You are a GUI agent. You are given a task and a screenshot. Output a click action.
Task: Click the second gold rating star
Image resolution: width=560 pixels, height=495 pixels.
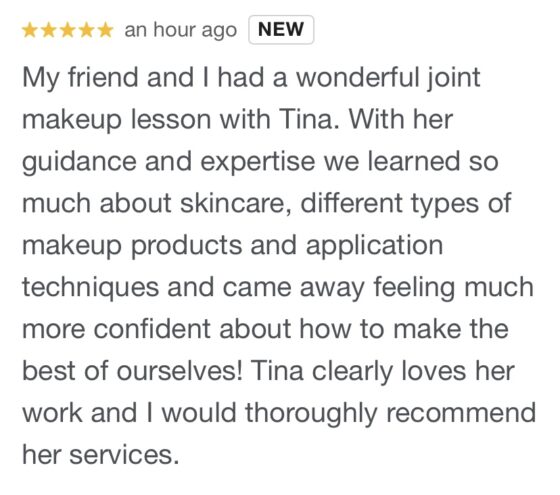tap(49, 30)
